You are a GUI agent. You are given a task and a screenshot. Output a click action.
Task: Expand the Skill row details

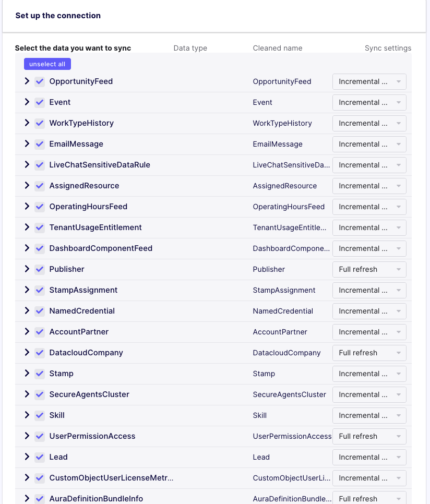(x=27, y=415)
